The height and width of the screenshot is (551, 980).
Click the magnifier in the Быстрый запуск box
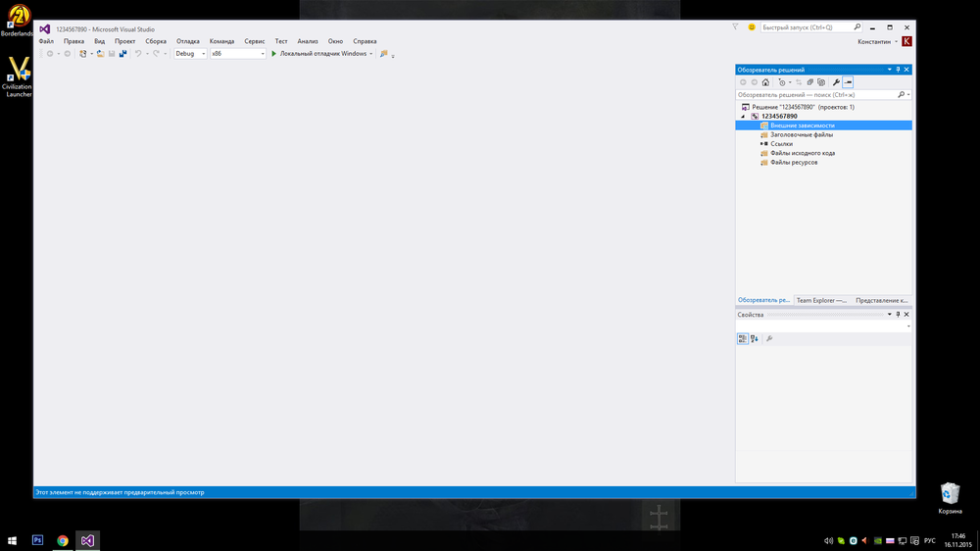click(857, 26)
